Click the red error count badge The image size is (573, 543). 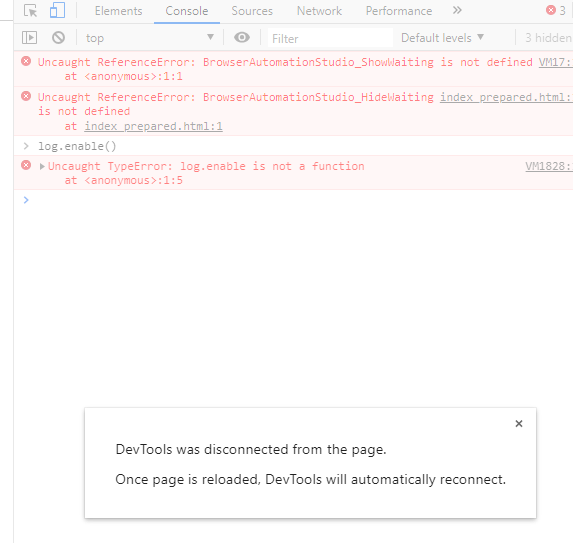[556, 10]
